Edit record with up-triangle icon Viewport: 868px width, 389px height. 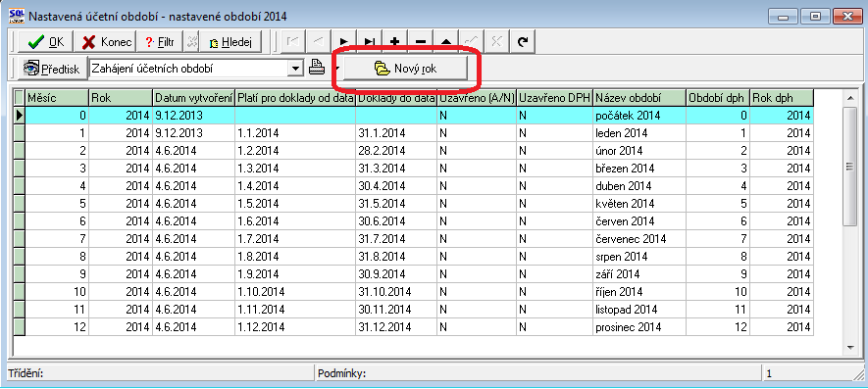(445, 42)
